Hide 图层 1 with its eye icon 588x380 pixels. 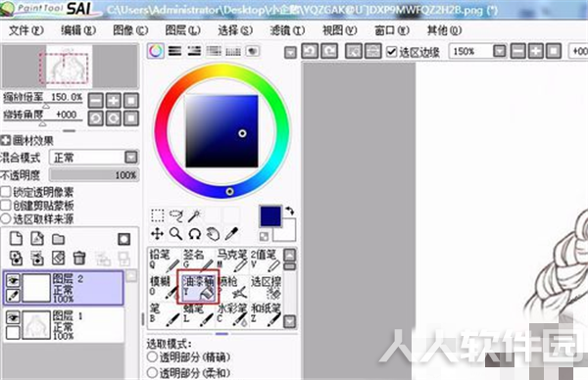point(13,318)
